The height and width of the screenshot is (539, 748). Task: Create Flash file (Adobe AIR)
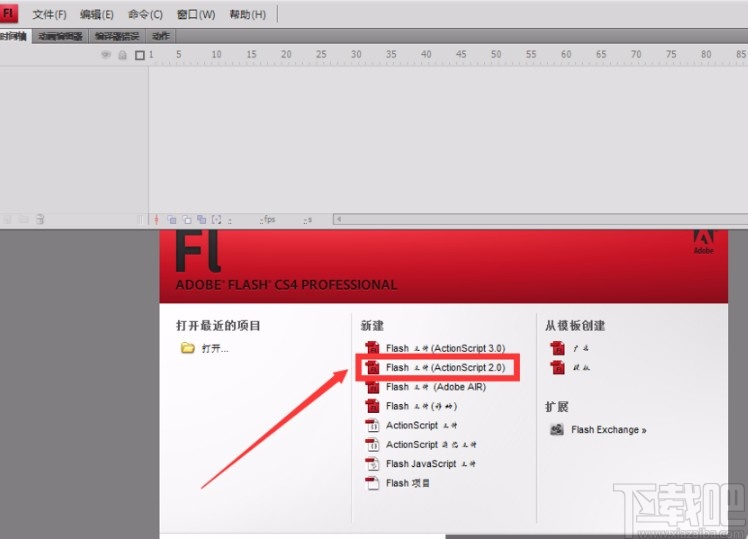point(436,387)
